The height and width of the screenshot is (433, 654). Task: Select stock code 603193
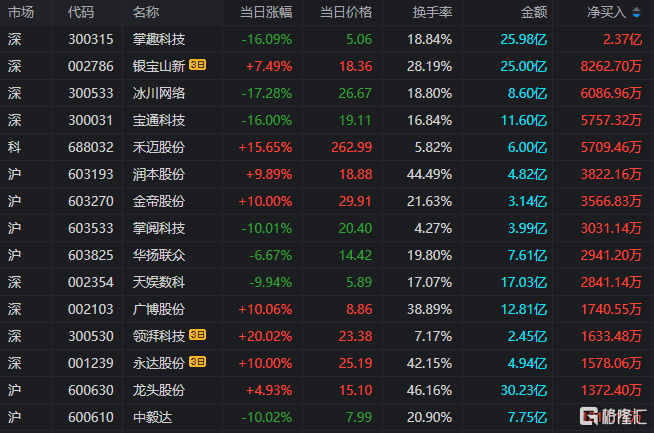[x=91, y=174]
